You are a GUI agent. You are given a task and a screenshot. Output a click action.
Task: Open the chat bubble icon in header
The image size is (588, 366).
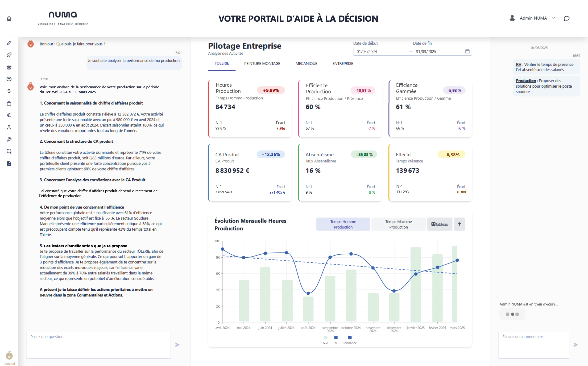[x=567, y=18]
